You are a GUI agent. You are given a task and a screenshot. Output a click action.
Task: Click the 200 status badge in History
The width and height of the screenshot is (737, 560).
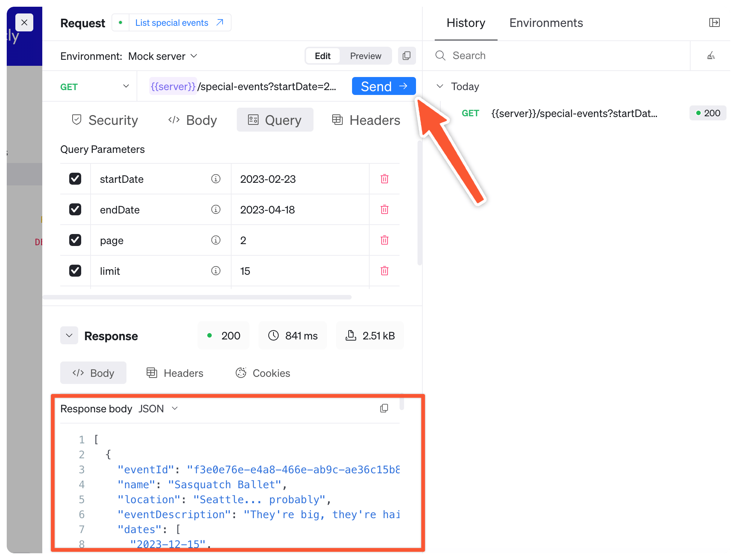click(x=708, y=113)
